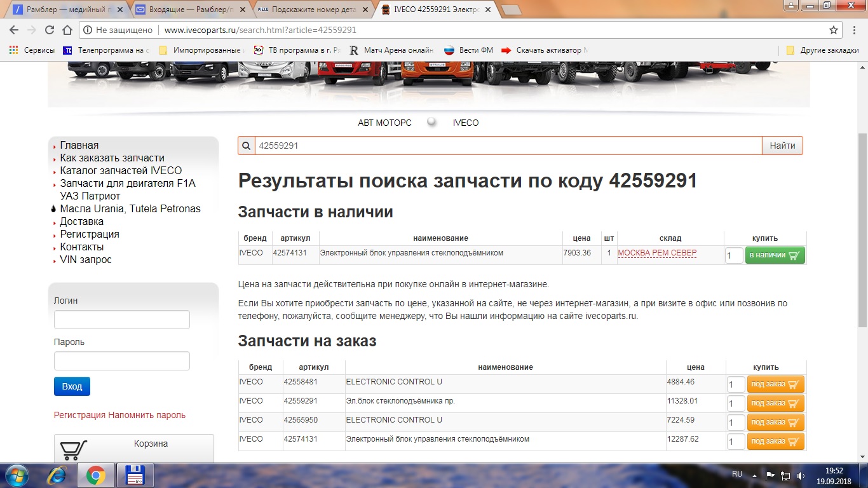The height and width of the screenshot is (488, 868).
Task: Click the address bar URL
Action: [x=260, y=30]
